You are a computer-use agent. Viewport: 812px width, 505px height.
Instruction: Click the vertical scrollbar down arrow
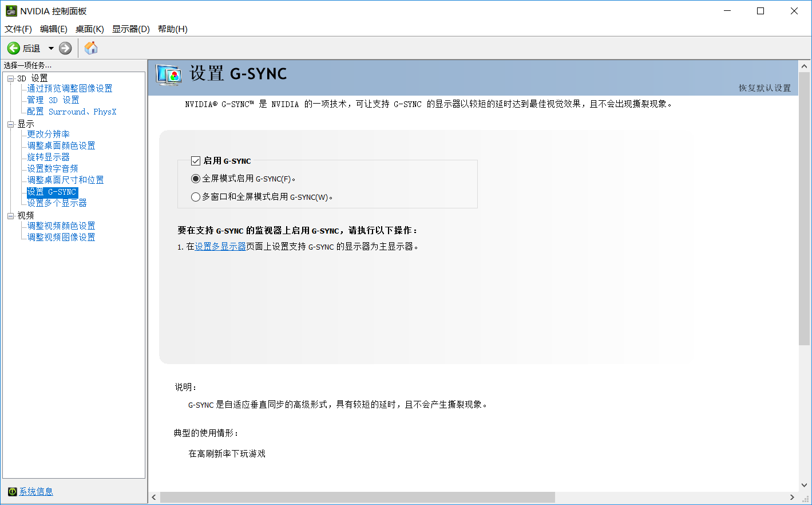click(x=804, y=485)
